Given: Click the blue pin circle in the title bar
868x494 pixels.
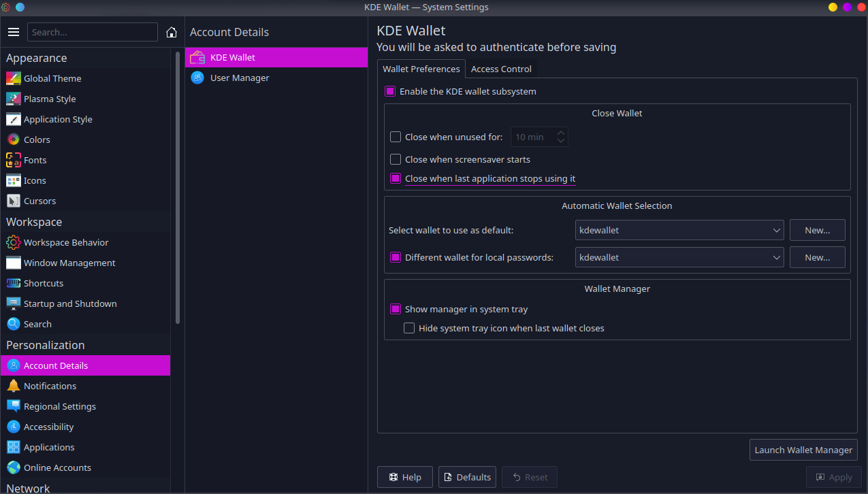Looking at the screenshot, I should click(x=20, y=7).
